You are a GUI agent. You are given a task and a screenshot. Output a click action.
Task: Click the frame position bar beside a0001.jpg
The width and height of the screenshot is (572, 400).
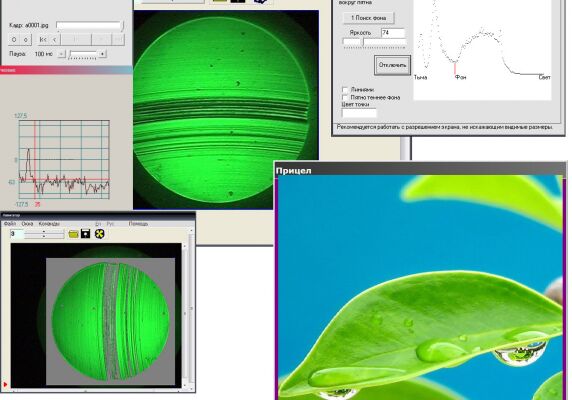point(89,25)
